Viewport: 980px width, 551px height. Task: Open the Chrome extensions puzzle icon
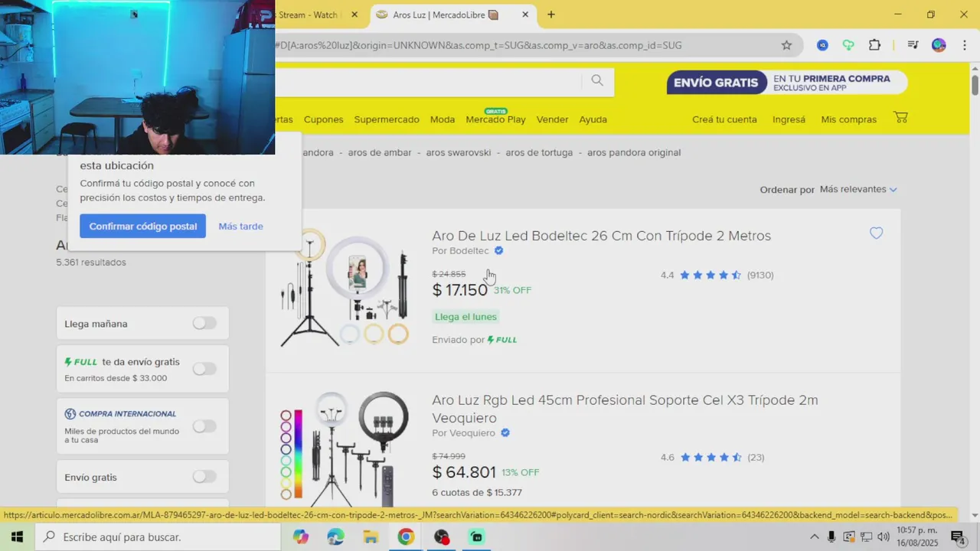(874, 45)
